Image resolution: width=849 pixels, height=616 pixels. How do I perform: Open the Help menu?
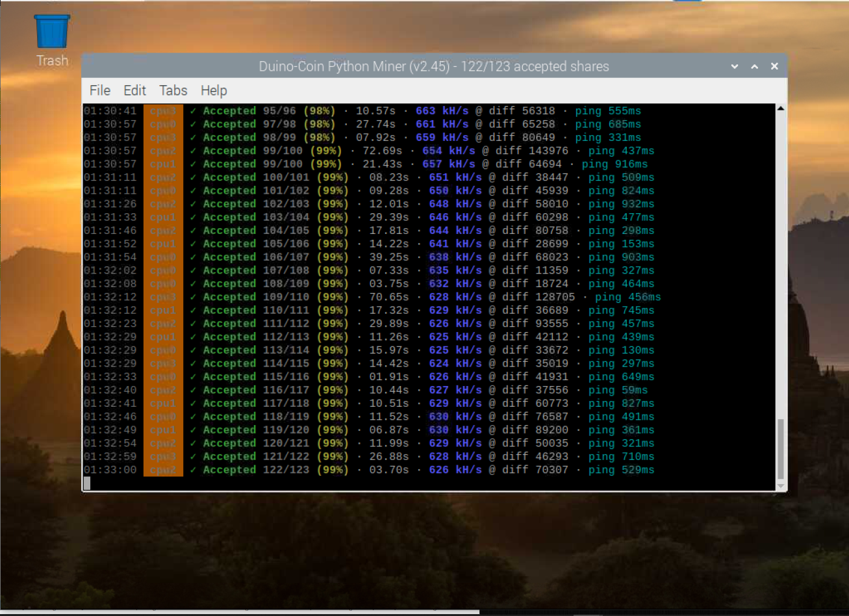(x=214, y=90)
